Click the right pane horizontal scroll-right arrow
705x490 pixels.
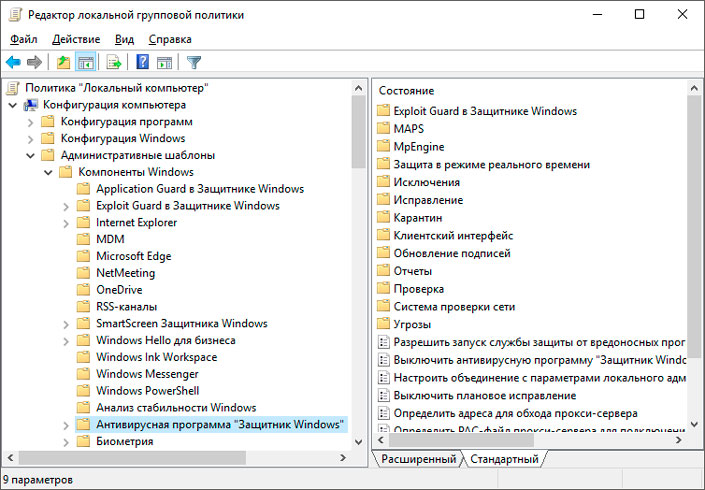tap(679, 440)
